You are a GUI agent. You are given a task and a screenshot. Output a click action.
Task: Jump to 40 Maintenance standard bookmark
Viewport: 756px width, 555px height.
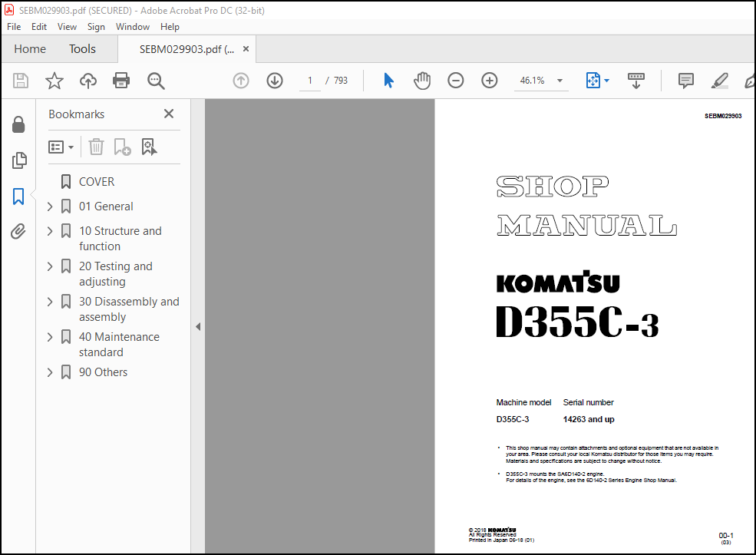[x=119, y=344]
